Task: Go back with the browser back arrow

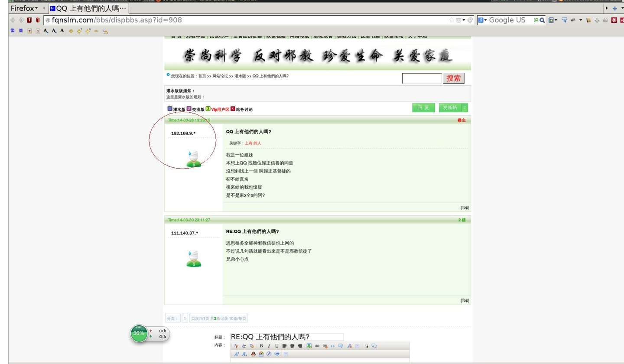Action: point(13,20)
